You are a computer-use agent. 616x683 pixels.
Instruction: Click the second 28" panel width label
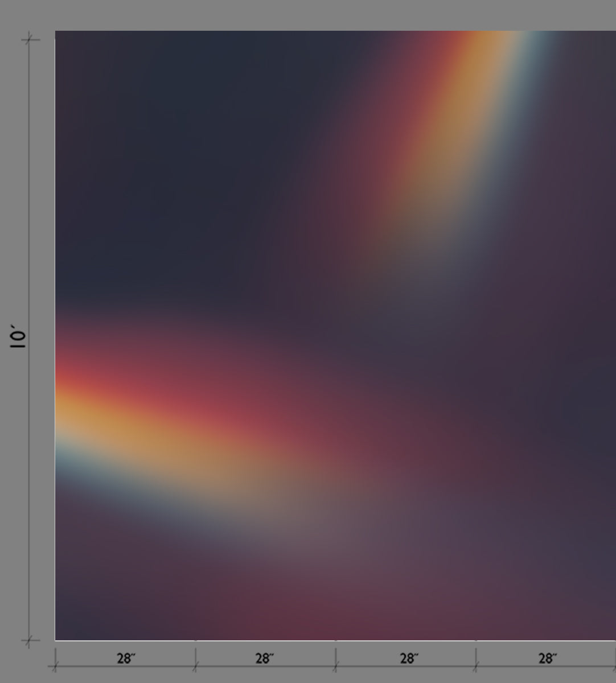click(265, 659)
